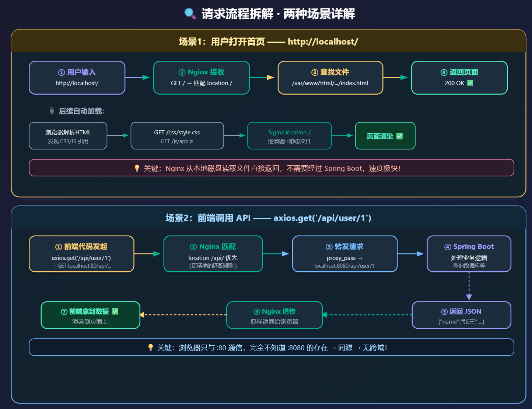The width and height of the screenshot is (532, 409).
Task: Click the lightbulb icon in the 无跨域 note
Action: (x=151, y=348)
